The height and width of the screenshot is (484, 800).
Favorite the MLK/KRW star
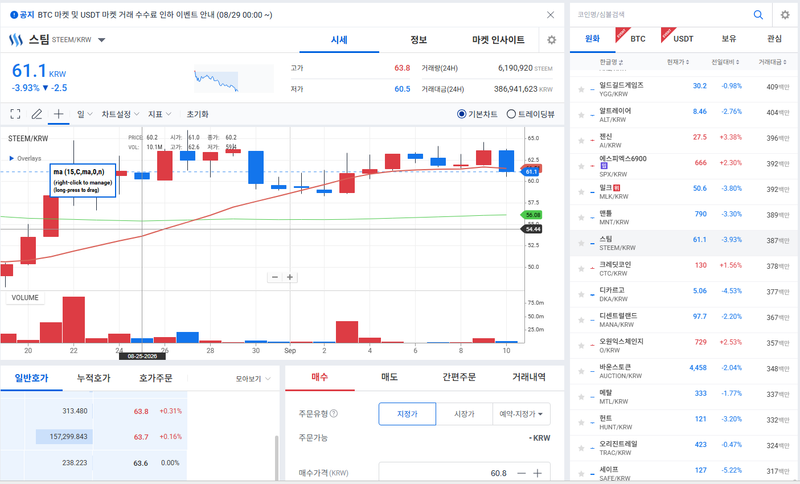(x=581, y=192)
